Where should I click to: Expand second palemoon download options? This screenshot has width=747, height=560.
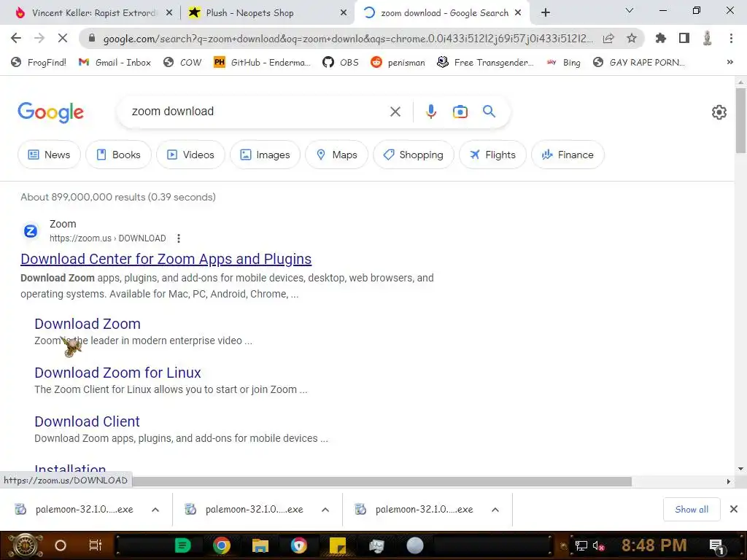325,510
